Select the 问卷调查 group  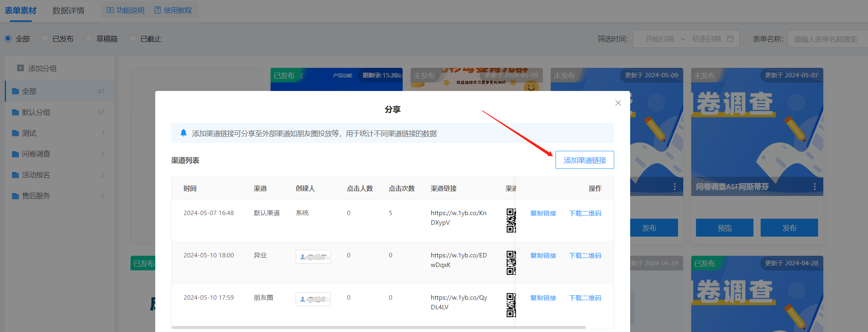coord(59,154)
